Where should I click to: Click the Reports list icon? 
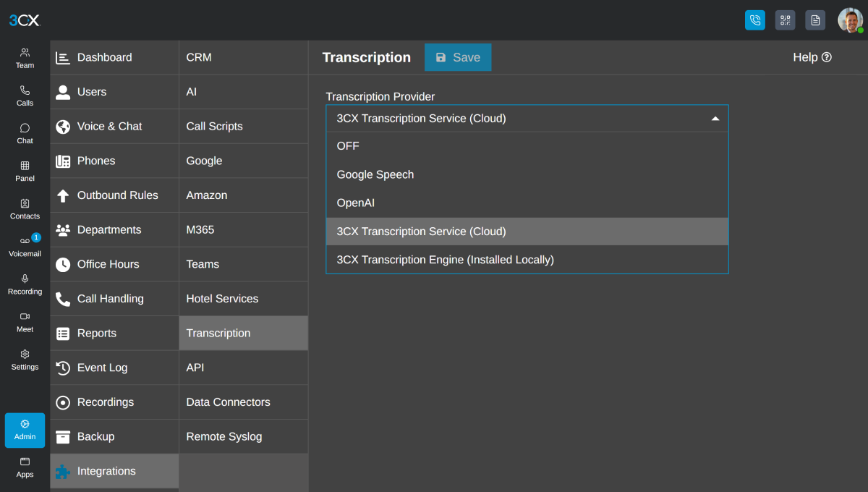click(63, 334)
